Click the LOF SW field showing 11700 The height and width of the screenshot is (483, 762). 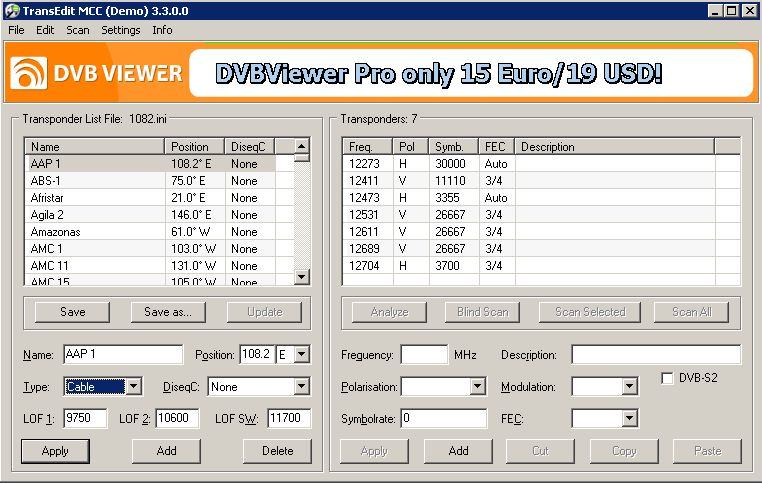tap(289, 418)
